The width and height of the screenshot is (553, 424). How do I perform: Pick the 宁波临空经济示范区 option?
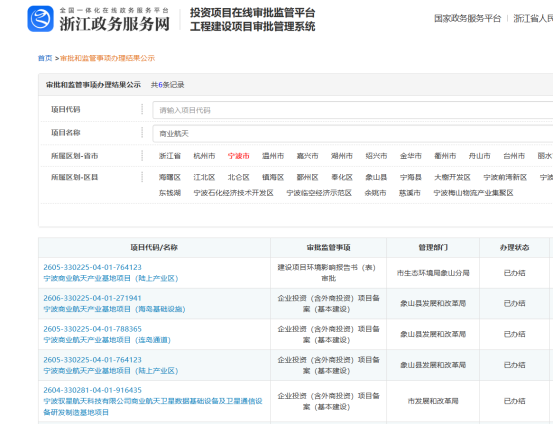pyautogui.click(x=319, y=193)
